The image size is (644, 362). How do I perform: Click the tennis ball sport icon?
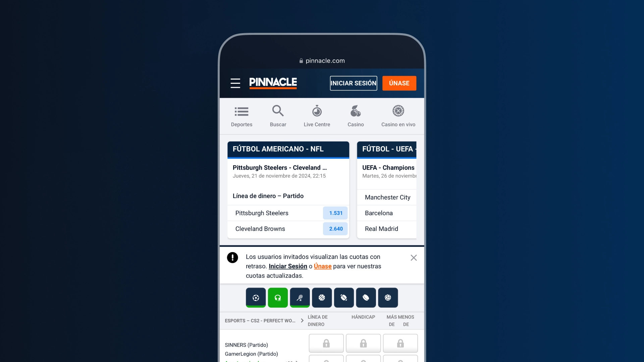(x=300, y=297)
